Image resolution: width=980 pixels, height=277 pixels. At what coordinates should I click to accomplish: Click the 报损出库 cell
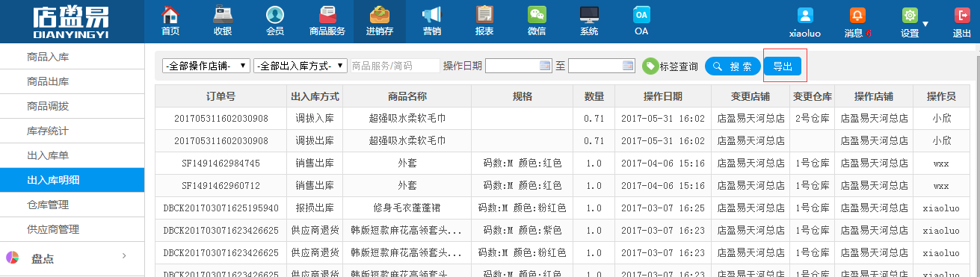coord(315,208)
